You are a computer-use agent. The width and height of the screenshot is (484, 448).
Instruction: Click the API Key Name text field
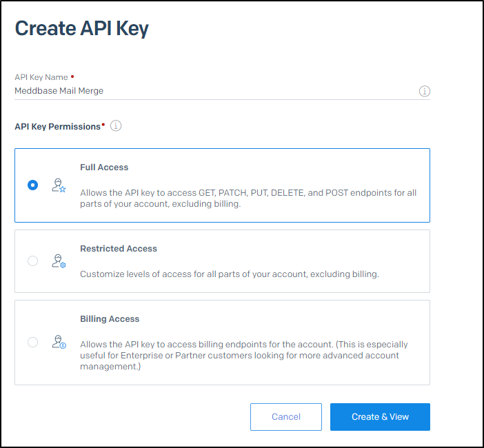click(214, 90)
